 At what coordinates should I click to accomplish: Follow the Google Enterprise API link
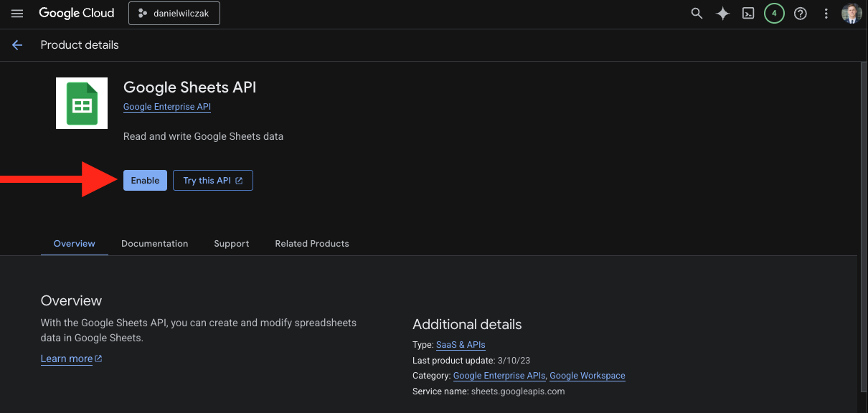pyautogui.click(x=167, y=107)
